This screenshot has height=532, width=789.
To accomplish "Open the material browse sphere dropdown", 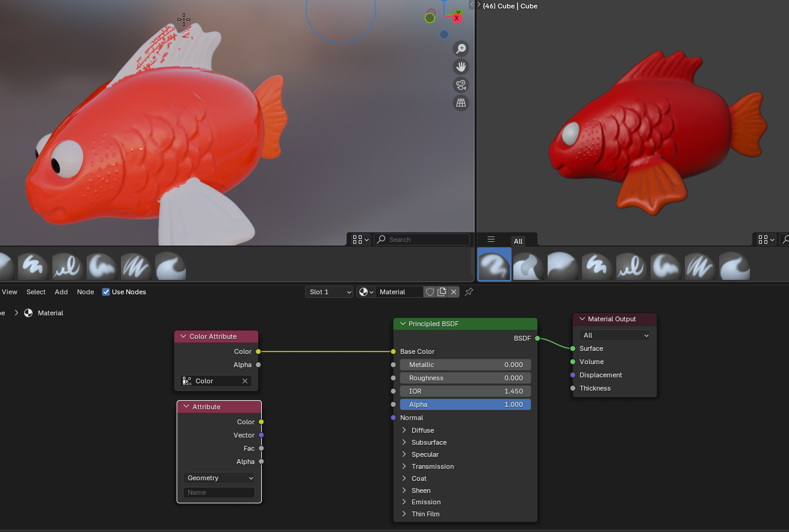I will [x=366, y=292].
